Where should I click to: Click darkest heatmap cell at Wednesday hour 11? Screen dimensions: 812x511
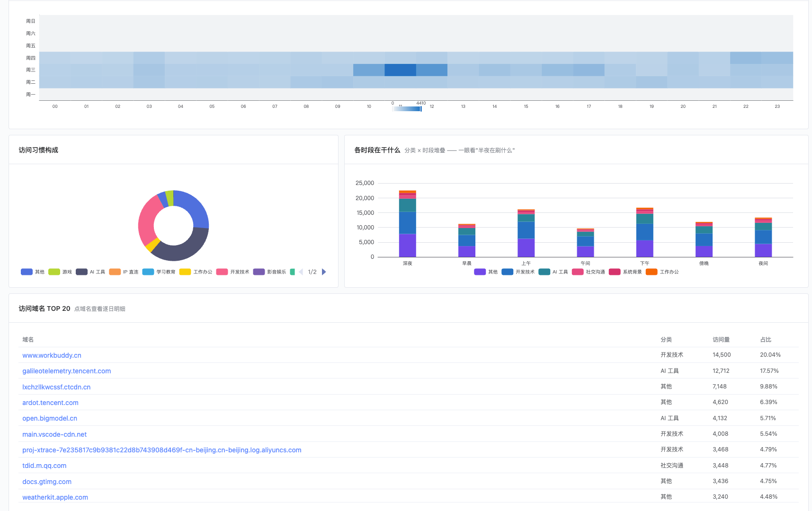400,70
